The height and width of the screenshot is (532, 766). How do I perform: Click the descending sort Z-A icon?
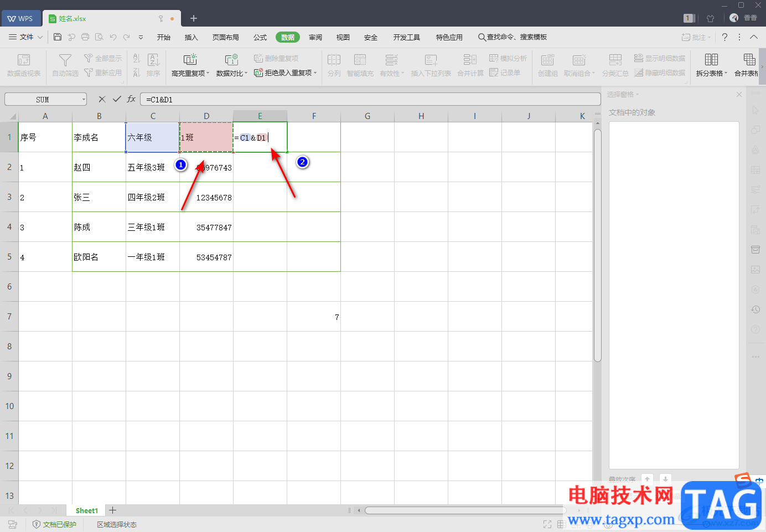click(137, 73)
